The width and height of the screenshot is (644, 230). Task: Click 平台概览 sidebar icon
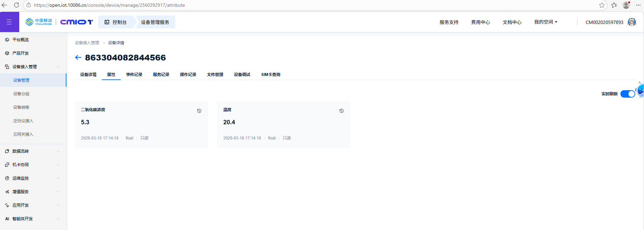coord(7,40)
